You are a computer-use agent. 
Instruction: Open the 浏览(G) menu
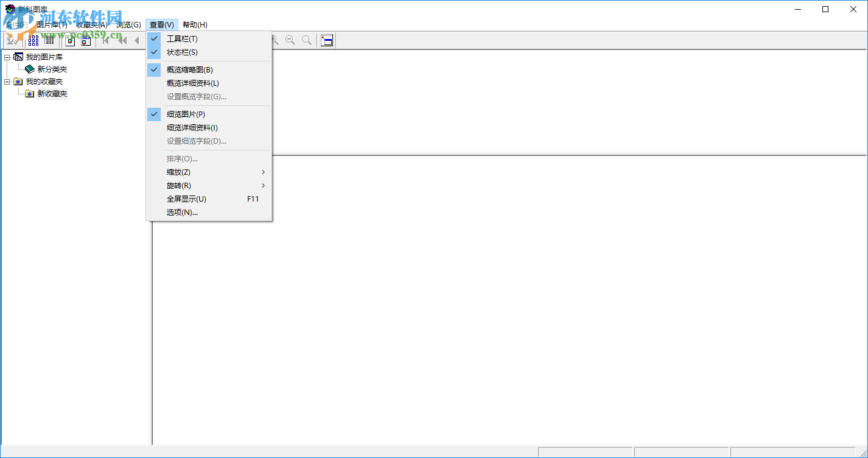click(128, 25)
